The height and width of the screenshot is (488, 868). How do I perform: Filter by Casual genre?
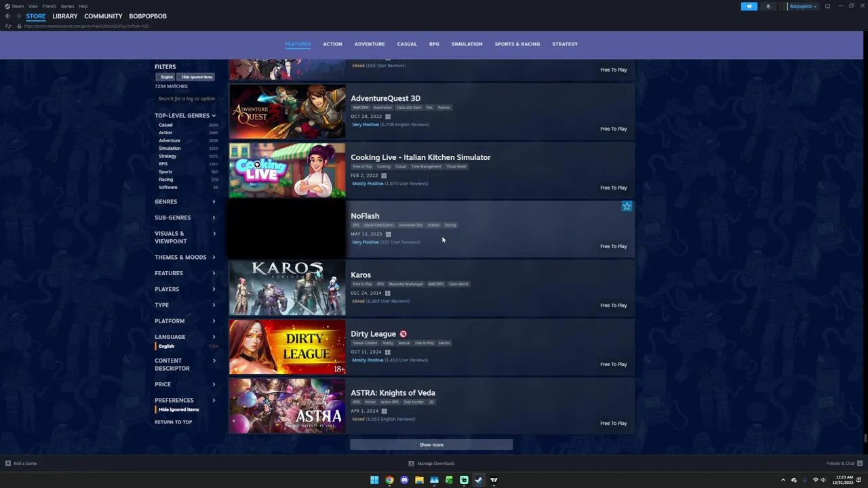[165, 125]
